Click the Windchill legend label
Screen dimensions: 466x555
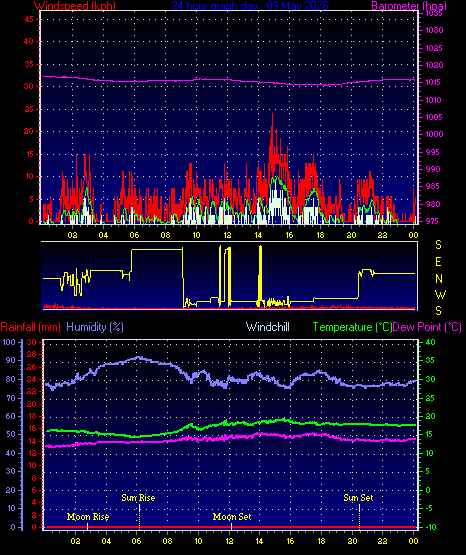pos(267,327)
